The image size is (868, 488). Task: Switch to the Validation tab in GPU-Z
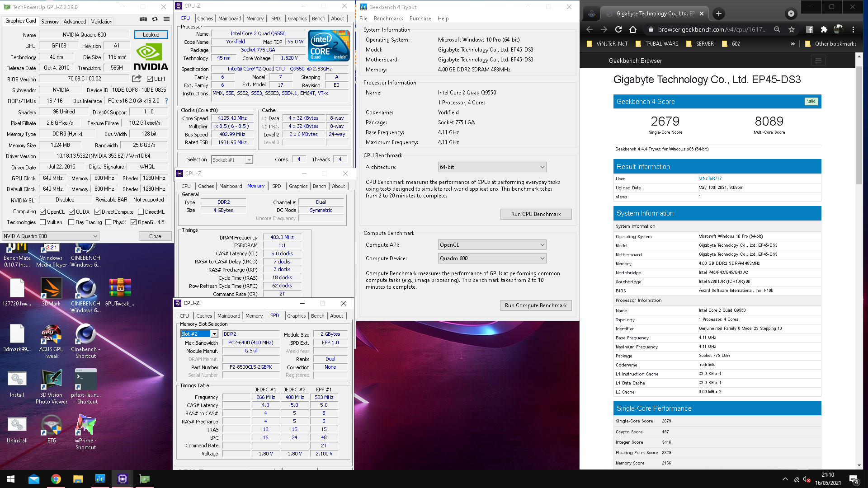102,21
